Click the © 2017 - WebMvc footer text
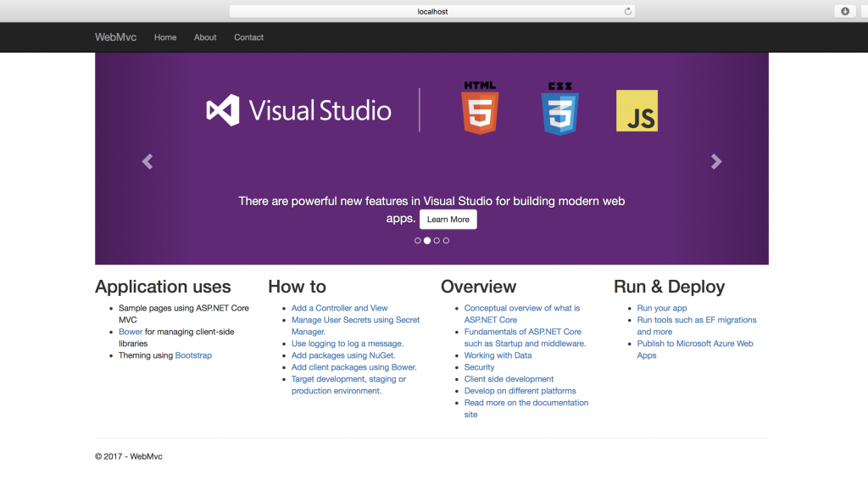This screenshot has height=480, width=868. 129,456
